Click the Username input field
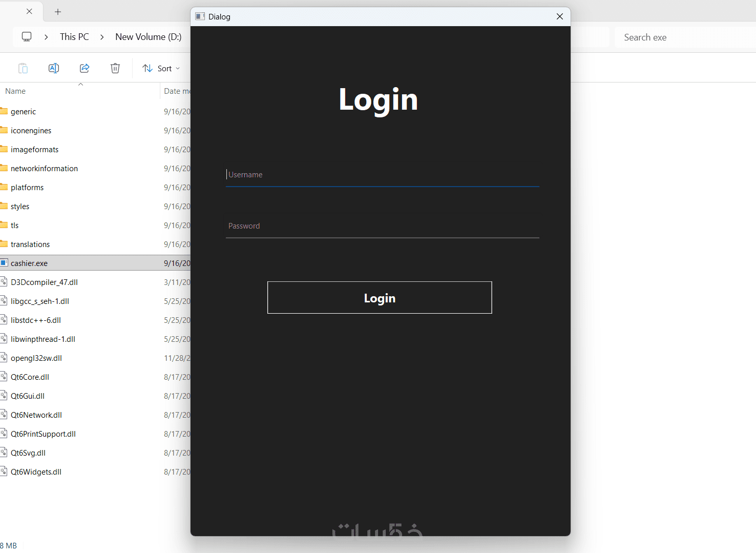This screenshot has height=553, width=756. (383, 175)
